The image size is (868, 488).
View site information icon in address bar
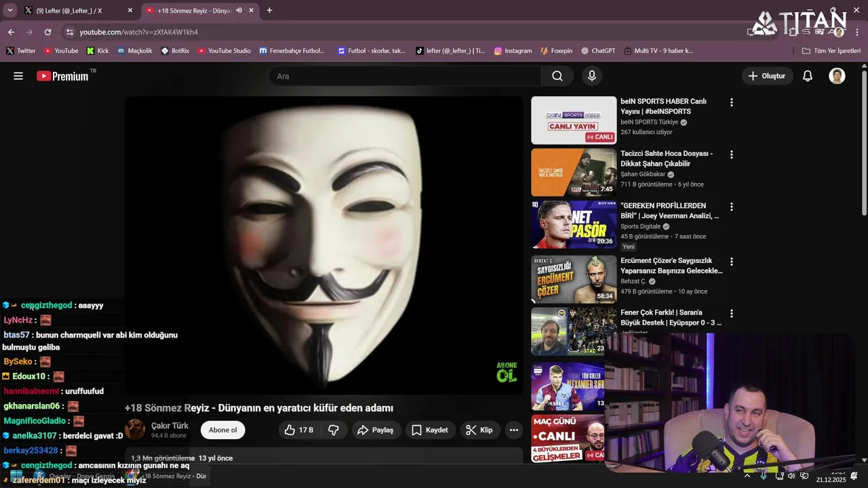tap(69, 32)
